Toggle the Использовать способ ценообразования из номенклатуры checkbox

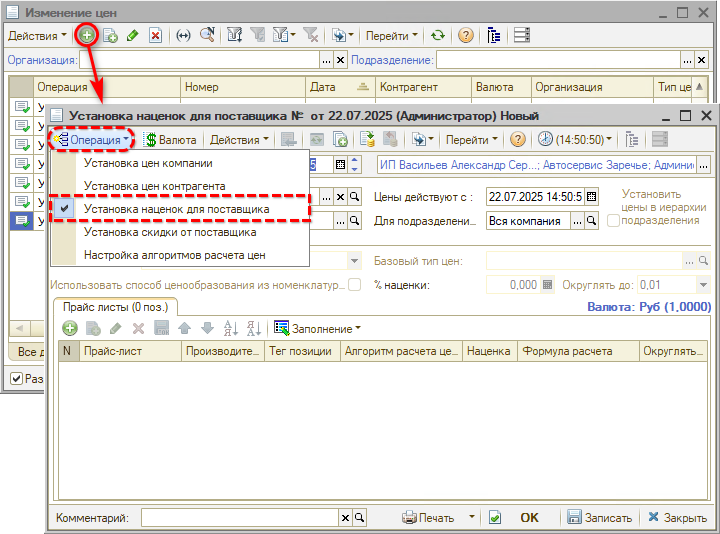354,285
